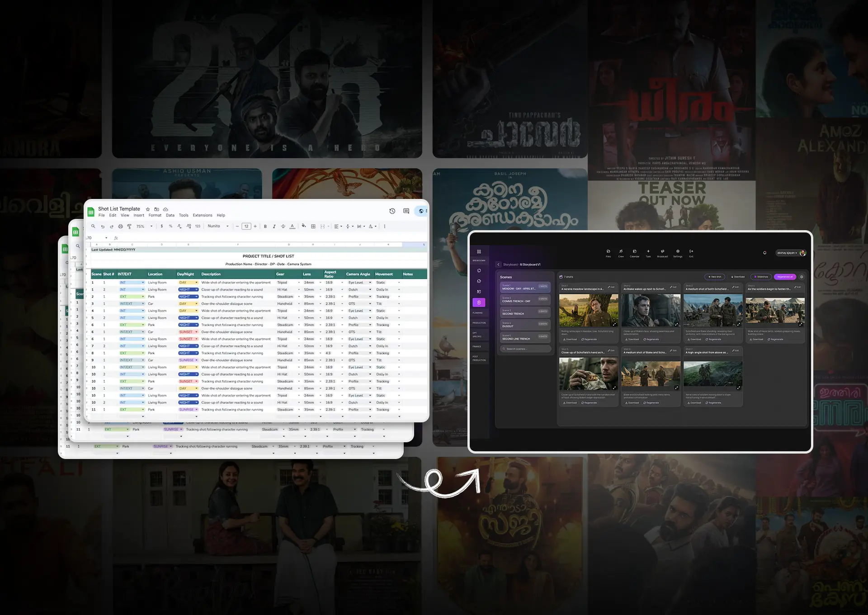Click Regenerate under the Shot 2 image
The width and height of the screenshot is (868, 615).
click(x=651, y=339)
